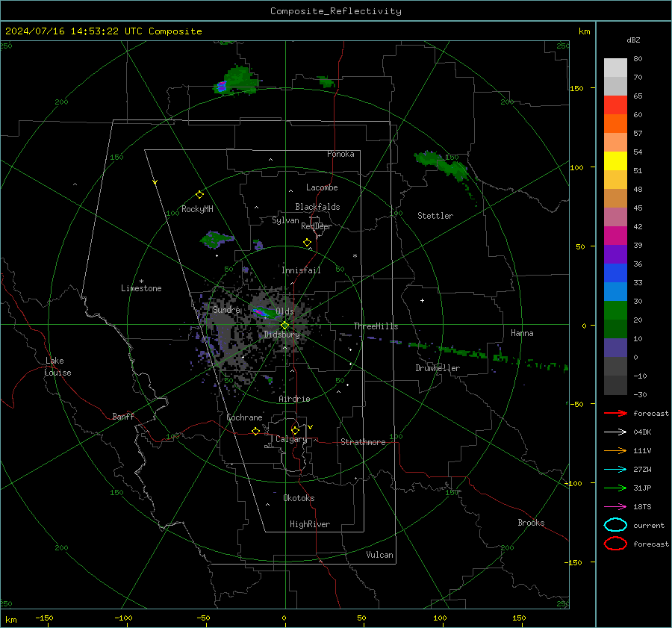The width and height of the screenshot is (672, 628).
Task: Select the Sundre label on map
Action: click(226, 309)
